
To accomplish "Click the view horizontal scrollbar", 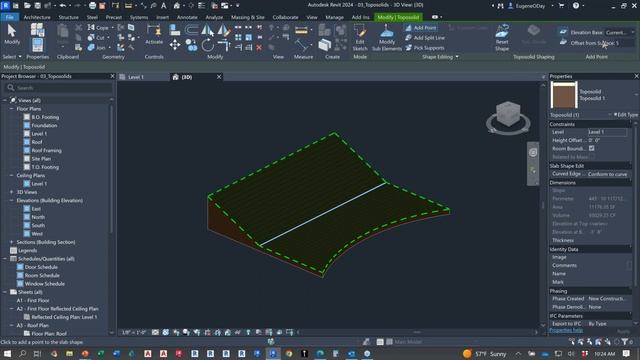I will [x=416, y=332].
